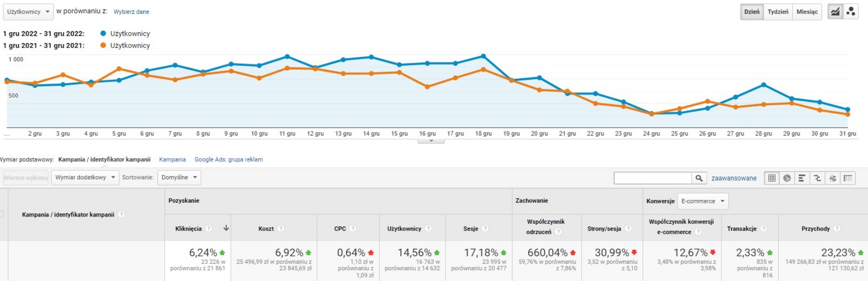Click the sort arrow beside Kliknięcia
The width and height of the screenshot is (868, 281).
(x=226, y=228)
